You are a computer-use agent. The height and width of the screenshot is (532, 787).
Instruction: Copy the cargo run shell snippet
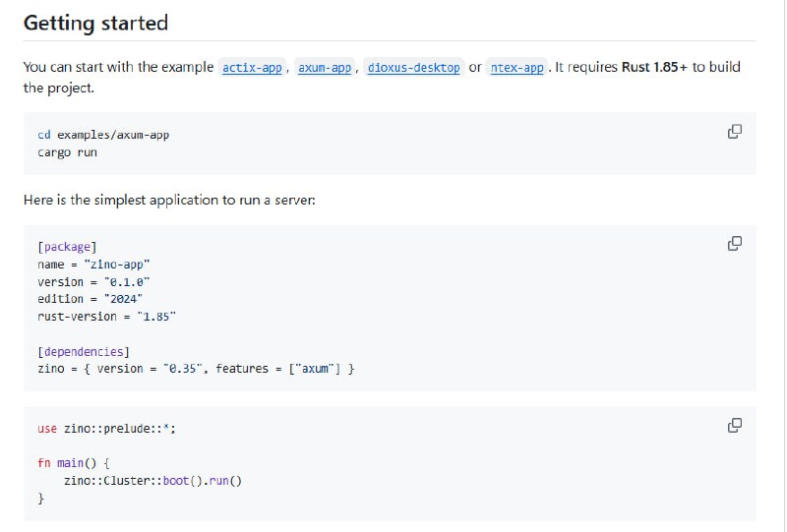(734, 132)
